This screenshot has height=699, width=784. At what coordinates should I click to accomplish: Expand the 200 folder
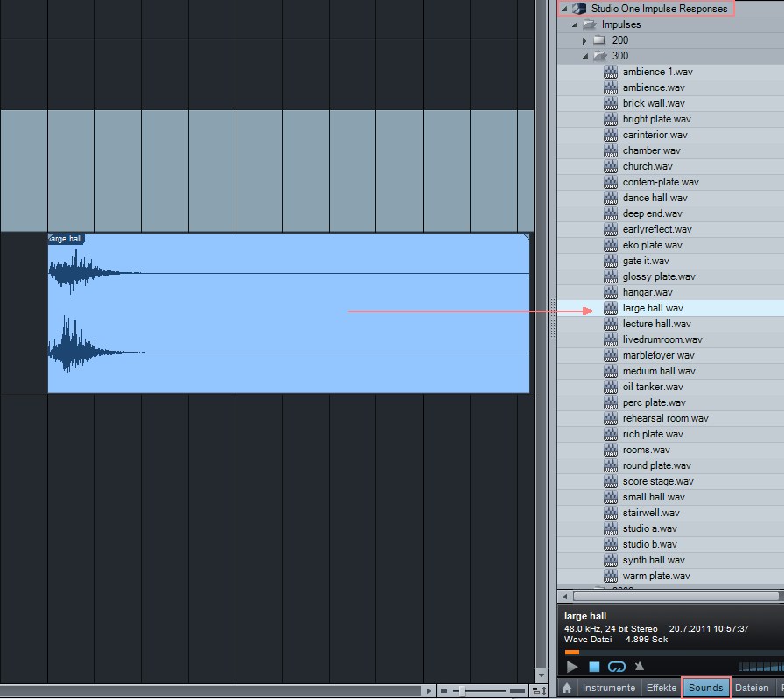click(x=584, y=40)
